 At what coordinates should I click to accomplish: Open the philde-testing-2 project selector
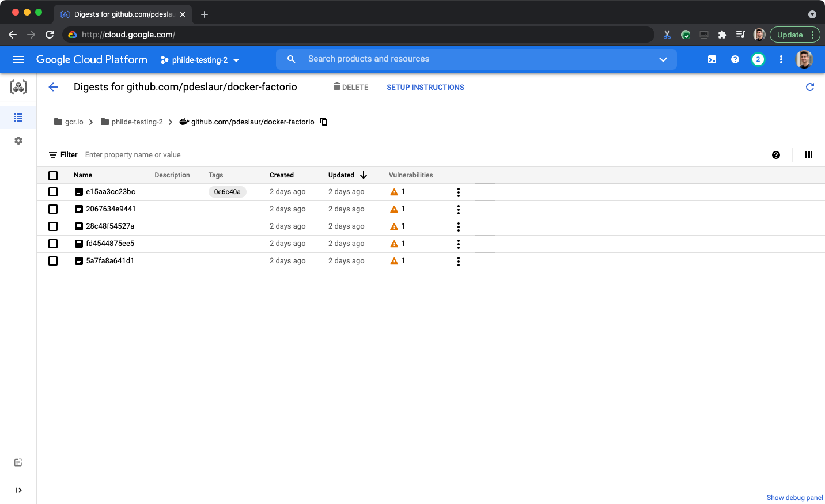tap(200, 60)
